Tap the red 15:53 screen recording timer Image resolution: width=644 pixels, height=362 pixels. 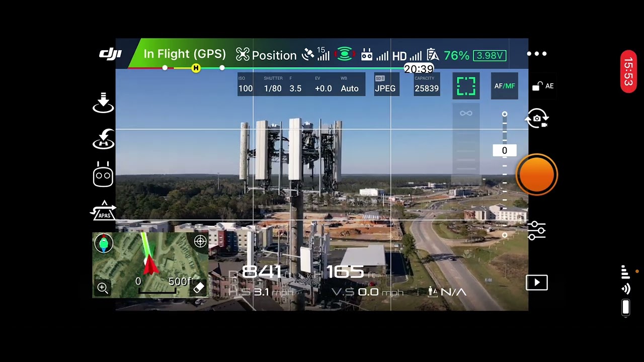[x=628, y=71]
